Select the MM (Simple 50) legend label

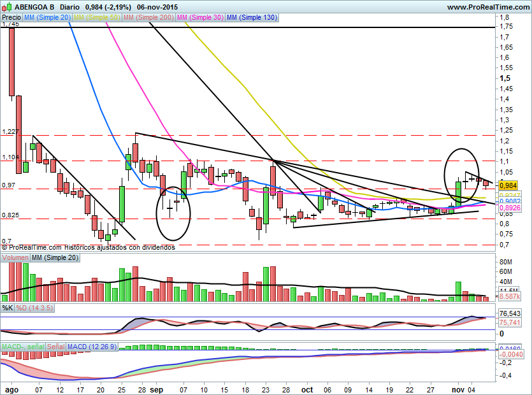96,18
